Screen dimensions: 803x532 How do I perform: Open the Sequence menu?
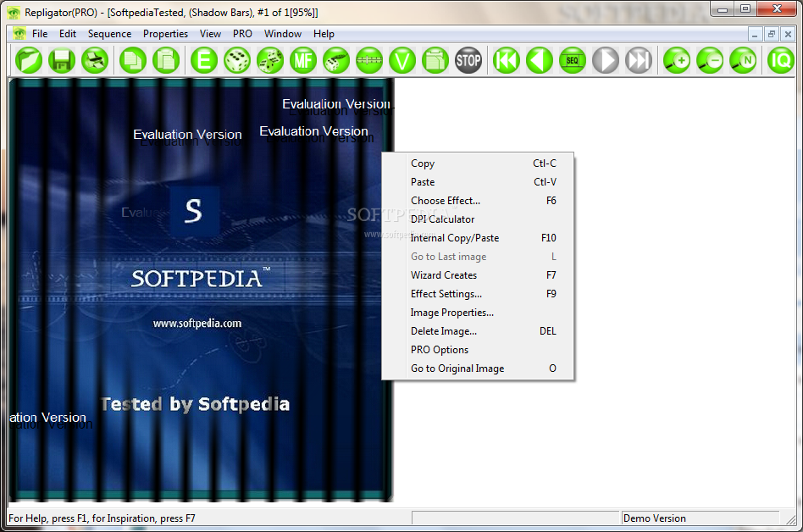pos(109,34)
